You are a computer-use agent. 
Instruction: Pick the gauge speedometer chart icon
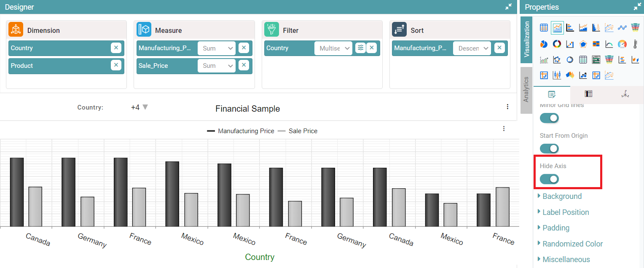click(622, 44)
